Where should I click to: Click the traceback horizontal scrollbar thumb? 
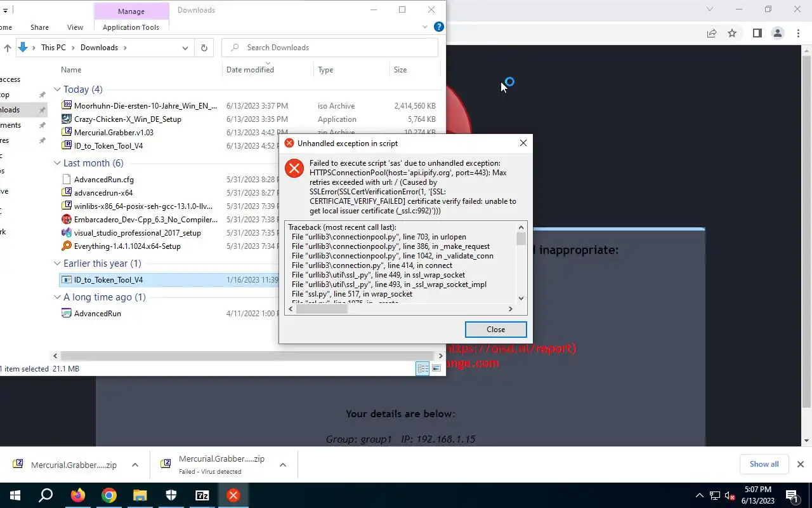coord(322,309)
